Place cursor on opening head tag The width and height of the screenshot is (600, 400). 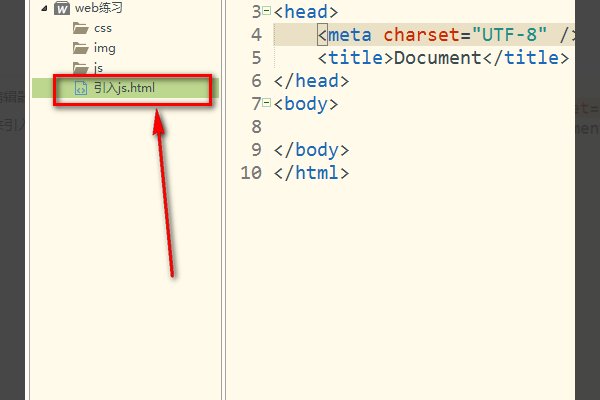[x=306, y=12]
